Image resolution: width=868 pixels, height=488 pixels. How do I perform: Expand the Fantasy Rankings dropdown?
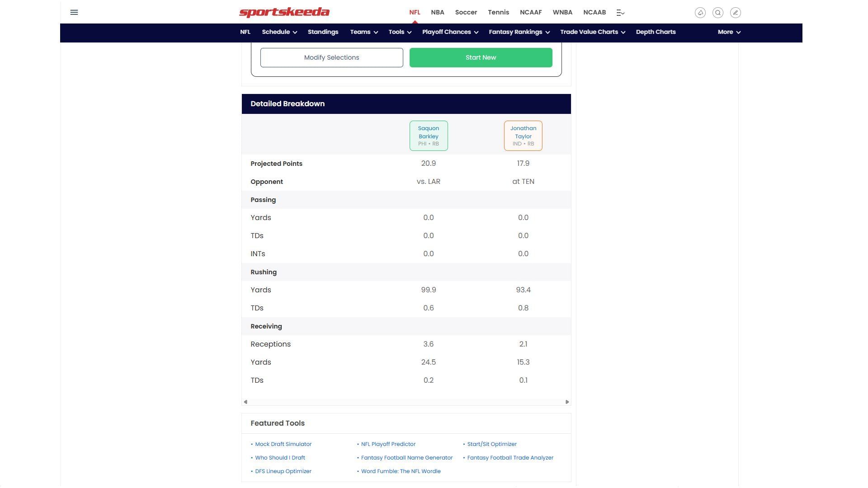[x=519, y=32]
